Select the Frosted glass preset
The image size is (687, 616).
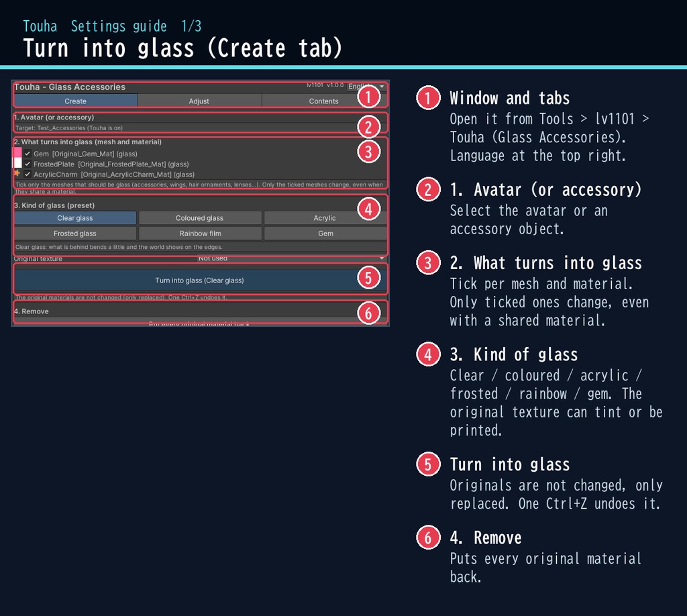[75, 234]
